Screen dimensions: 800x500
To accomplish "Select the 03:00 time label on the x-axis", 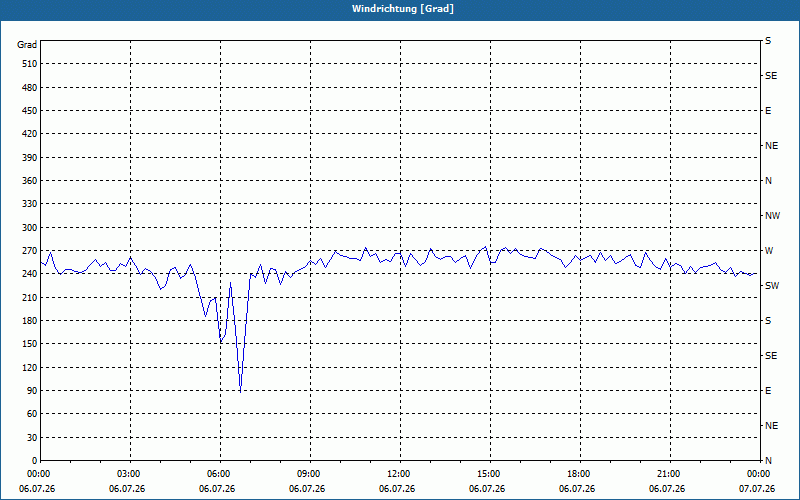I will (x=130, y=474).
